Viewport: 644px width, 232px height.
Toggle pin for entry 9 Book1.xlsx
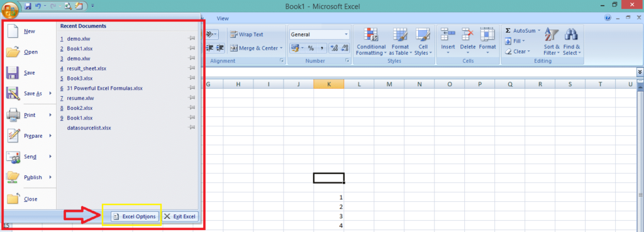tap(191, 118)
